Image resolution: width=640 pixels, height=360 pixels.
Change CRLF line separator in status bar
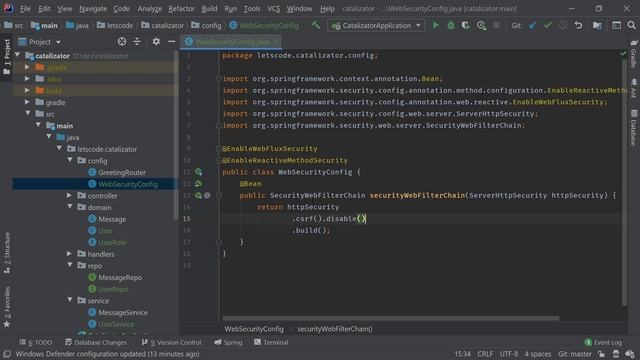coord(485,354)
